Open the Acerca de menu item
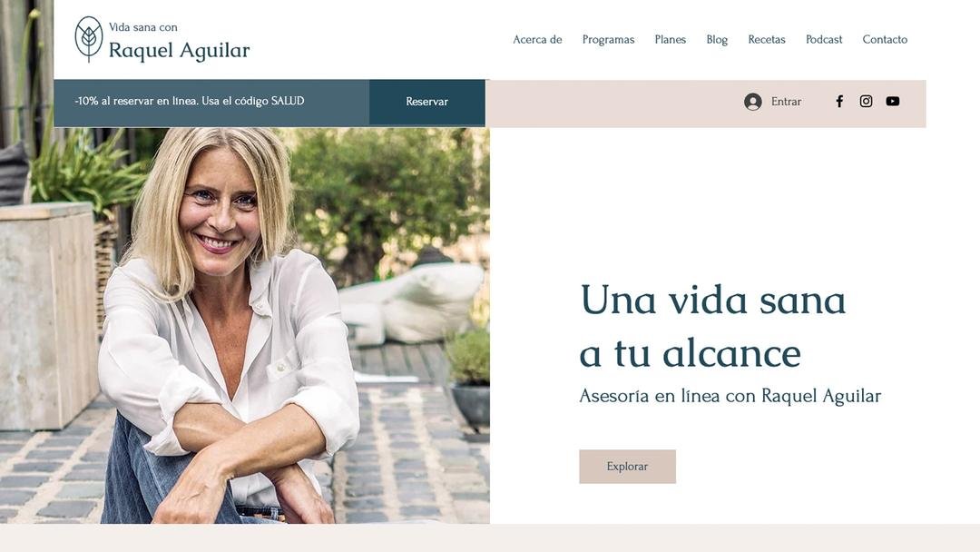The height and width of the screenshot is (552, 980). [537, 39]
